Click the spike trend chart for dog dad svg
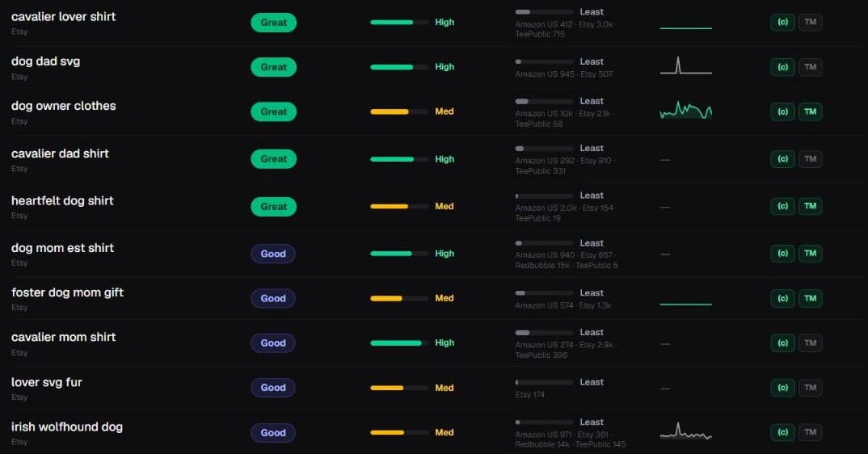 [686, 65]
